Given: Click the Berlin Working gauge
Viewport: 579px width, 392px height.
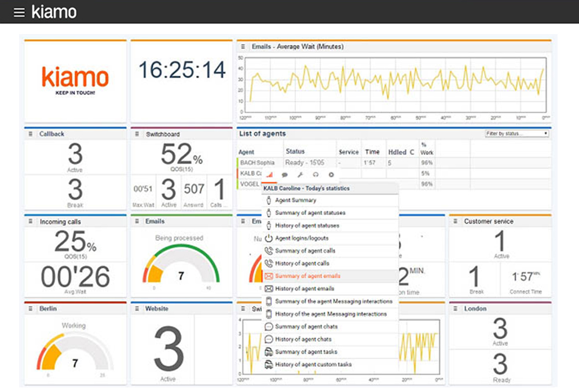Looking at the screenshot, I should point(75,351).
